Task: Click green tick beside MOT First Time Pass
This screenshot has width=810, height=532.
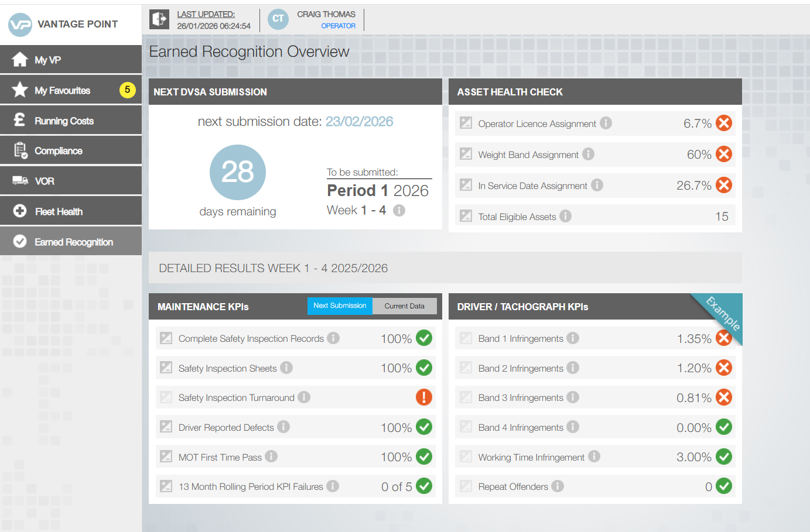Action: pyautogui.click(x=424, y=457)
